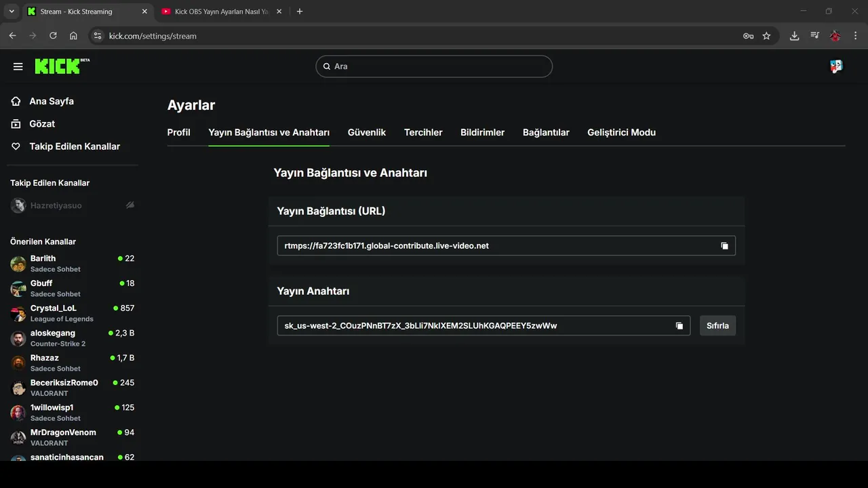Open Takip Edilen Kanallar link
Screen dimensions: 868x488
75,146
